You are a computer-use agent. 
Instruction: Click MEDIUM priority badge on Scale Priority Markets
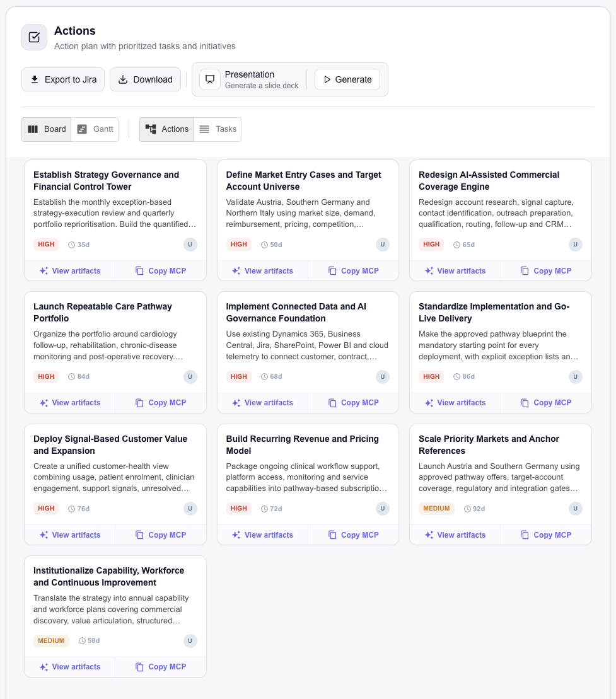(436, 509)
